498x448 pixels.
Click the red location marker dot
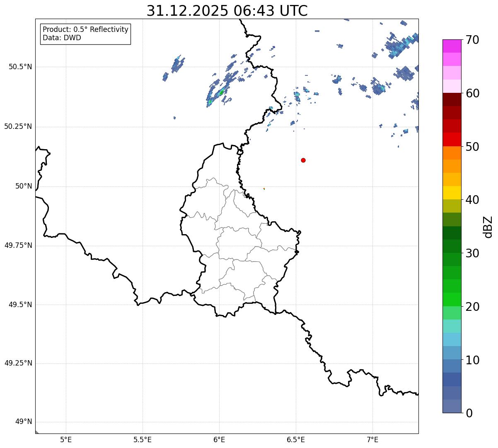click(303, 160)
